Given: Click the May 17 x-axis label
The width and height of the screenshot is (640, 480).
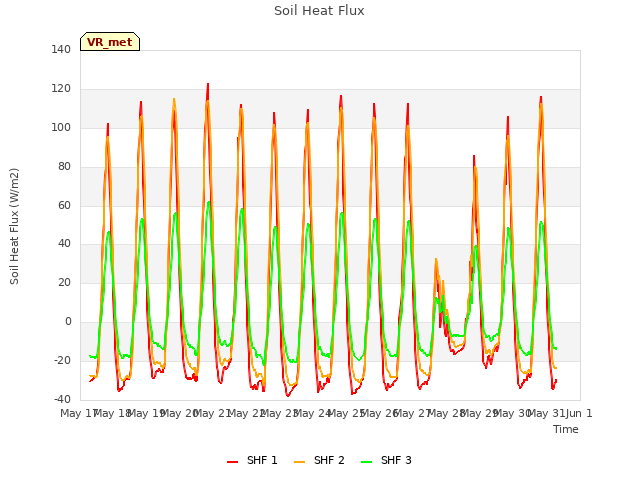Looking at the screenshot, I should point(78,413).
